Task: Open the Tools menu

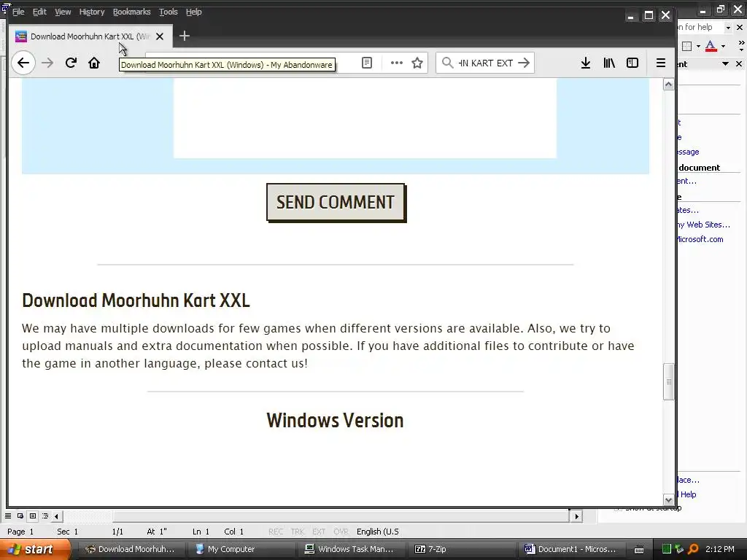Action: [x=169, y=12]
